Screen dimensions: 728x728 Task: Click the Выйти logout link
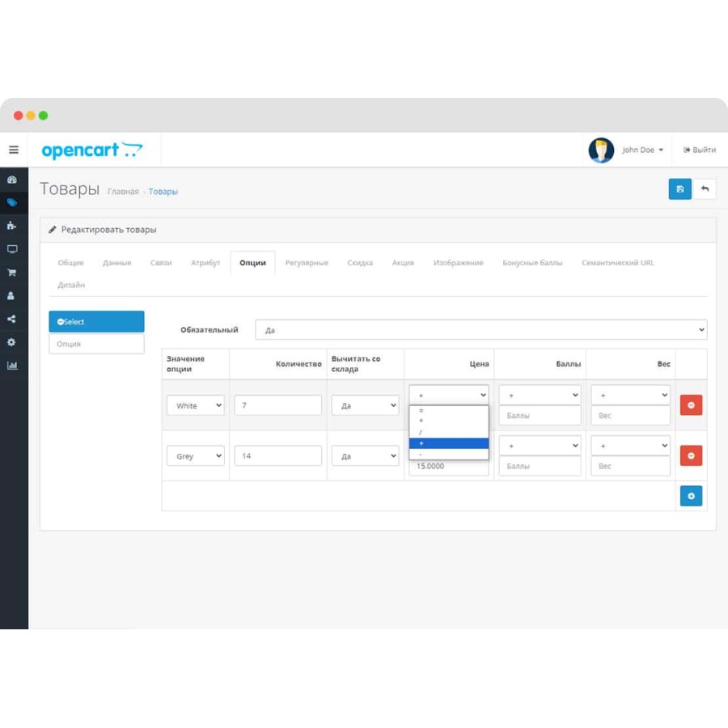[699, 150]
